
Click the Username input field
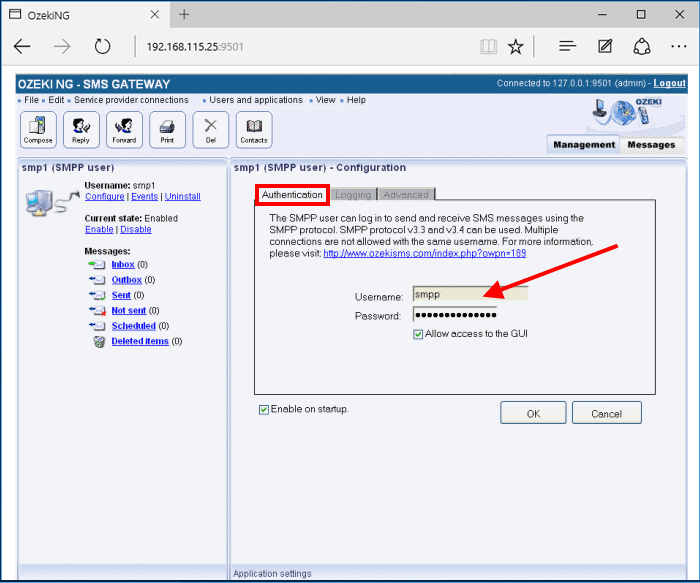[x=470, y=295]
